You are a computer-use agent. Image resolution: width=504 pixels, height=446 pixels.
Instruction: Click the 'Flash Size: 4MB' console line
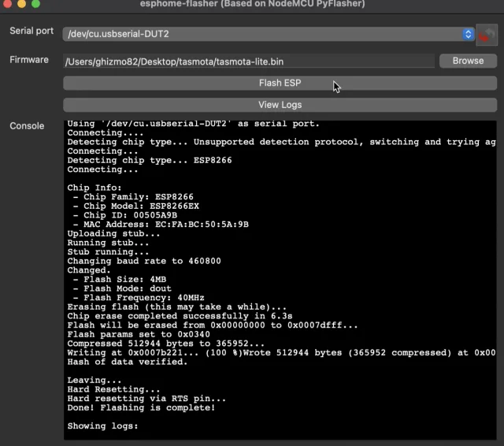click(119, 280)
